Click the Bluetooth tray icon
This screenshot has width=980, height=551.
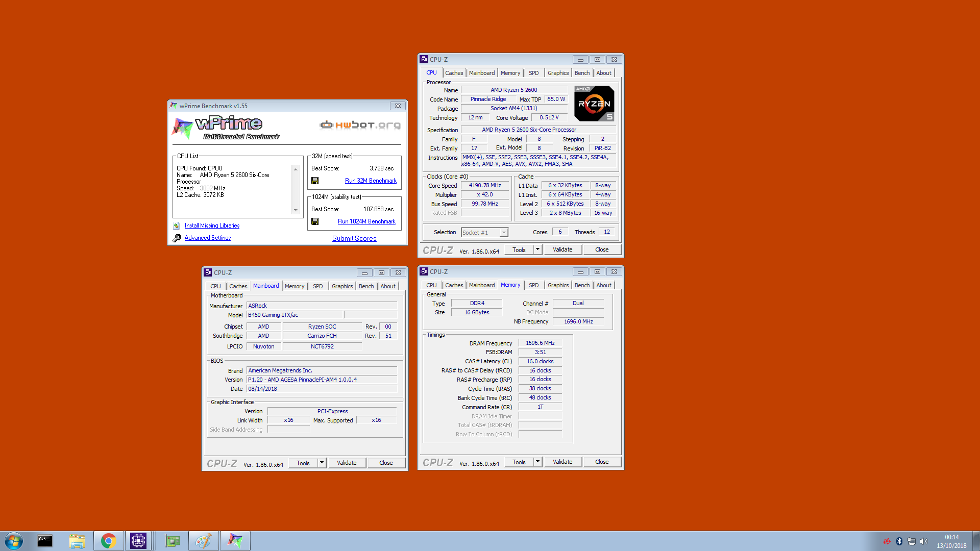point(899,541)
